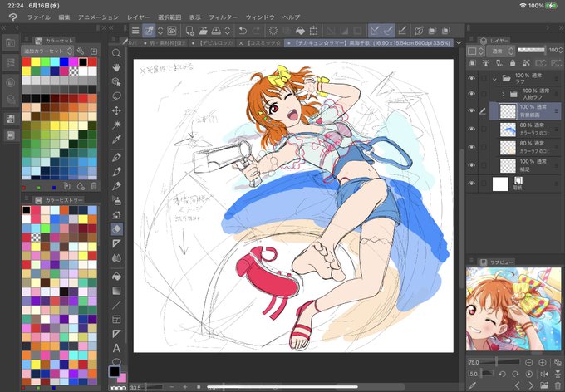Select the Auto select magic wand tool

tap(116, 125)
